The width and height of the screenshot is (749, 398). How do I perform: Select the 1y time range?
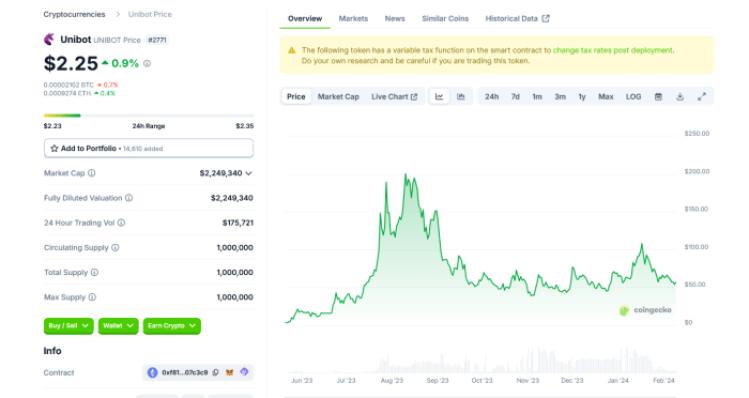coord(582,97)
